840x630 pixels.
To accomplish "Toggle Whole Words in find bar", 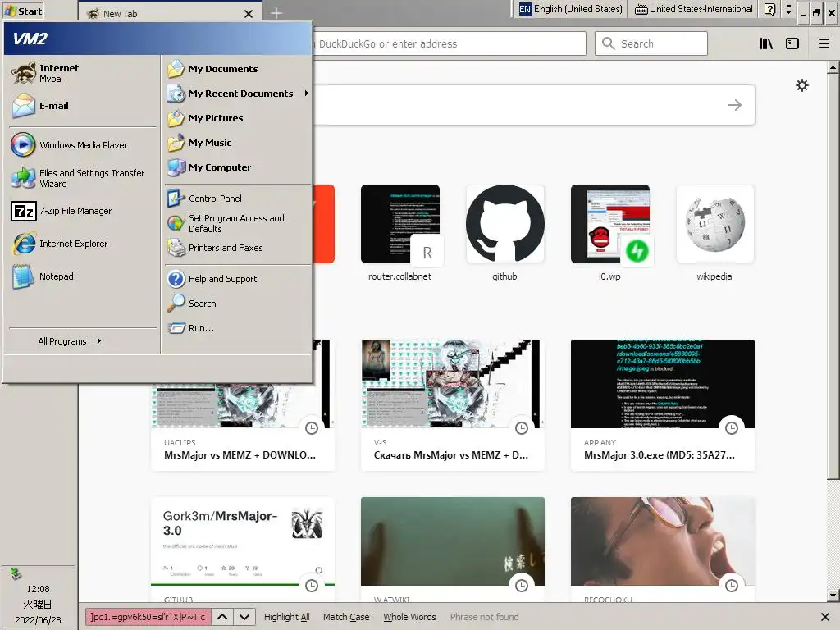I will (x=409, y=617).
